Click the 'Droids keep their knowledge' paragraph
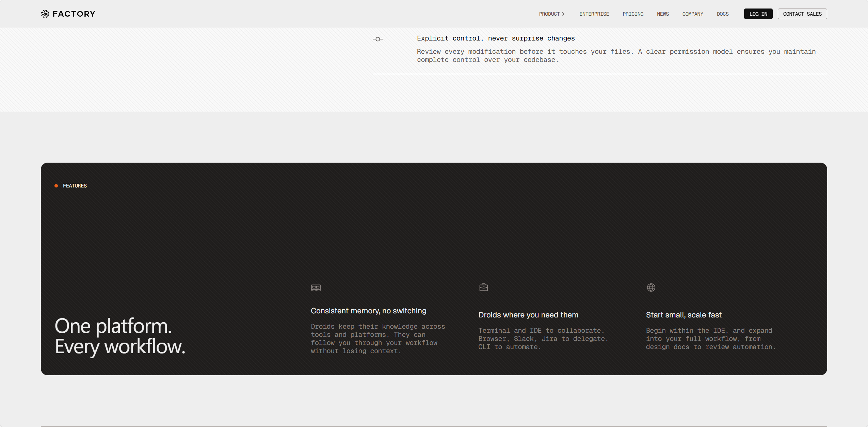This screenshot has width=868, height=427. 378,339
